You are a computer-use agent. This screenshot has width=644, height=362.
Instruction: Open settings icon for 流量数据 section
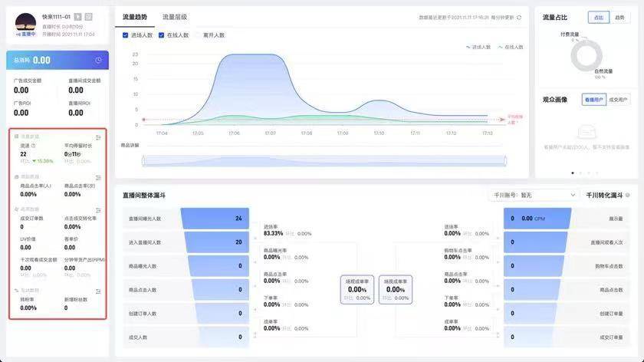click(98, 137)
